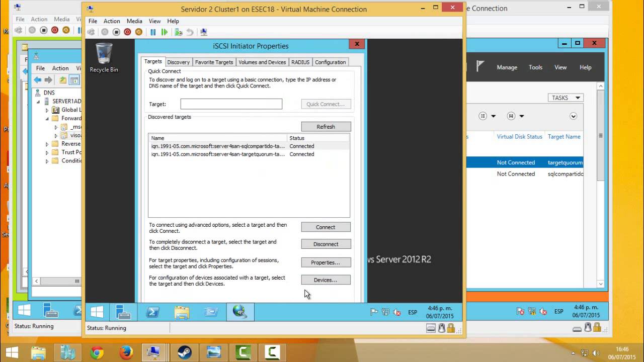Open Firefox from host taskbar
The width and height of the screenshot is (644, 362).
126,353
